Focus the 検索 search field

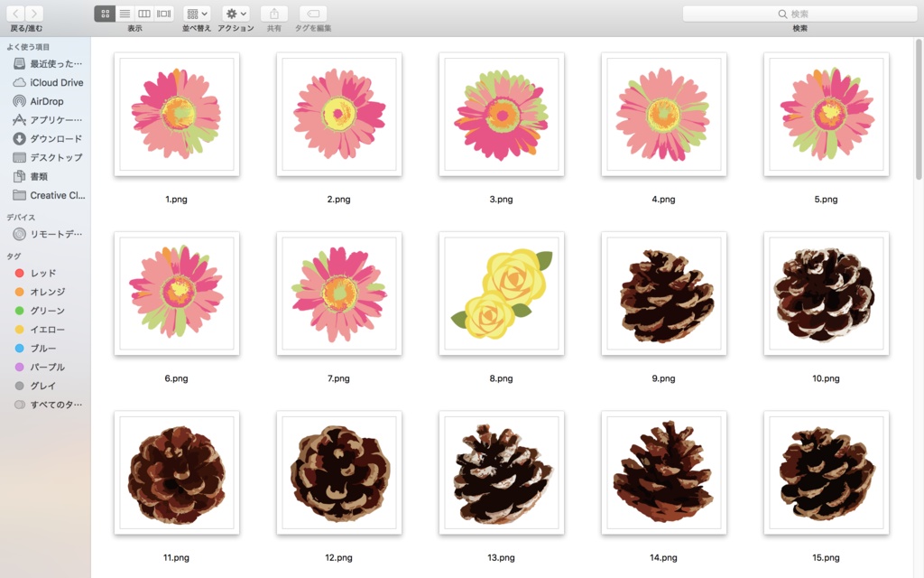pyautogui.click(x=799, y=14)
